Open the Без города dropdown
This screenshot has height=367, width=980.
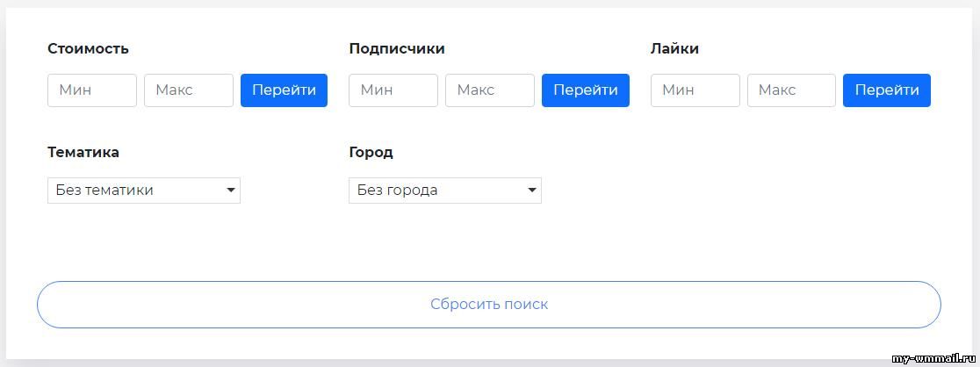pyautogui.click(x=445, y=190)
